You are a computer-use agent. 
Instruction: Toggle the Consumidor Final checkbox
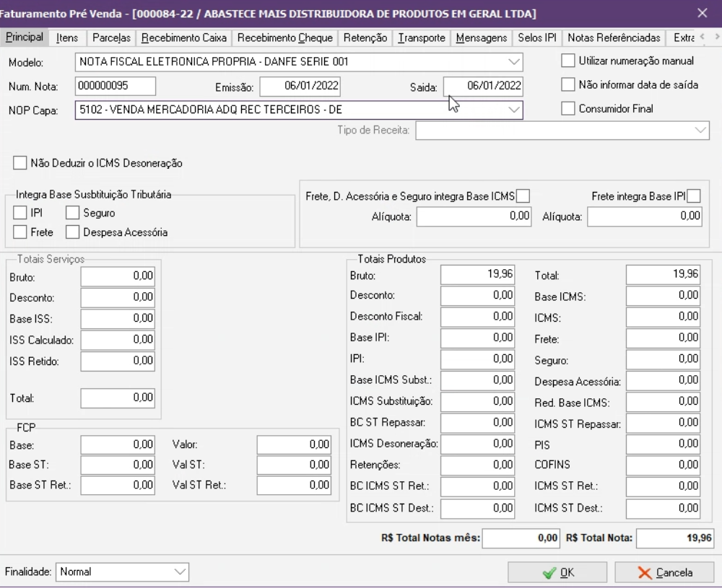pos(568,109)
